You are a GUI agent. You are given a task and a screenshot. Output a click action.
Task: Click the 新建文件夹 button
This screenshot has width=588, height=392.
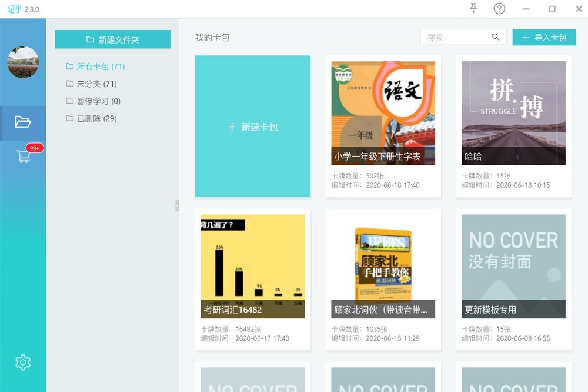pyautogui.click(x=112, y=39)
